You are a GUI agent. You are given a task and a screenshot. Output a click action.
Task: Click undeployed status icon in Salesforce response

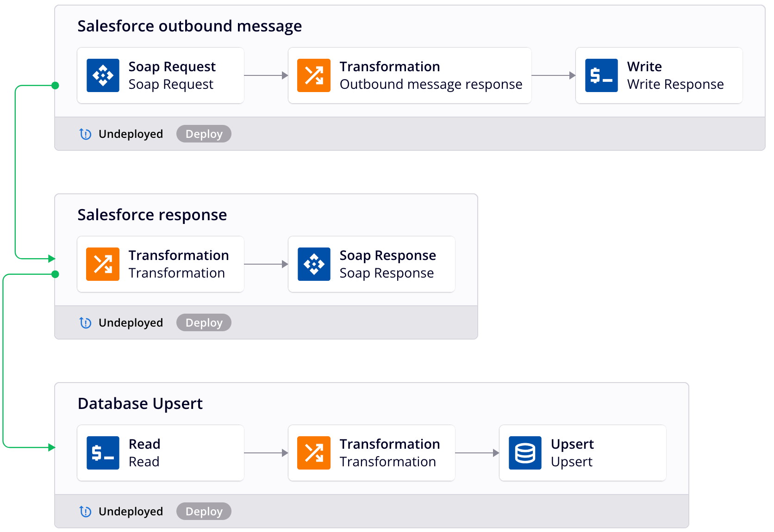(86, 323)
